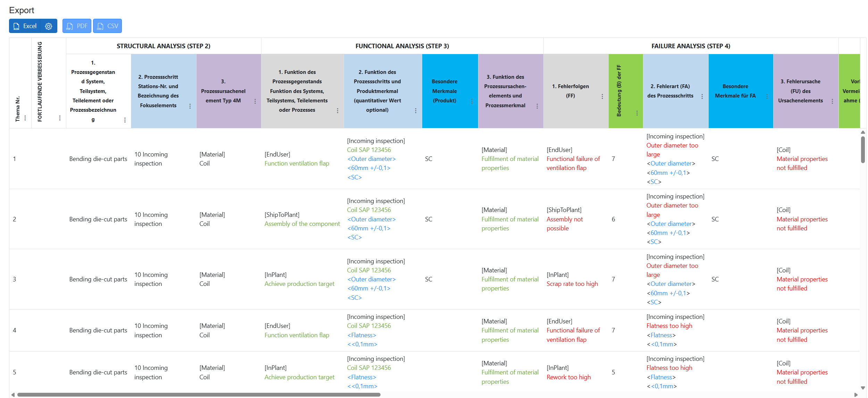Click the horizontal scrollbar thumb

point(199,395)
